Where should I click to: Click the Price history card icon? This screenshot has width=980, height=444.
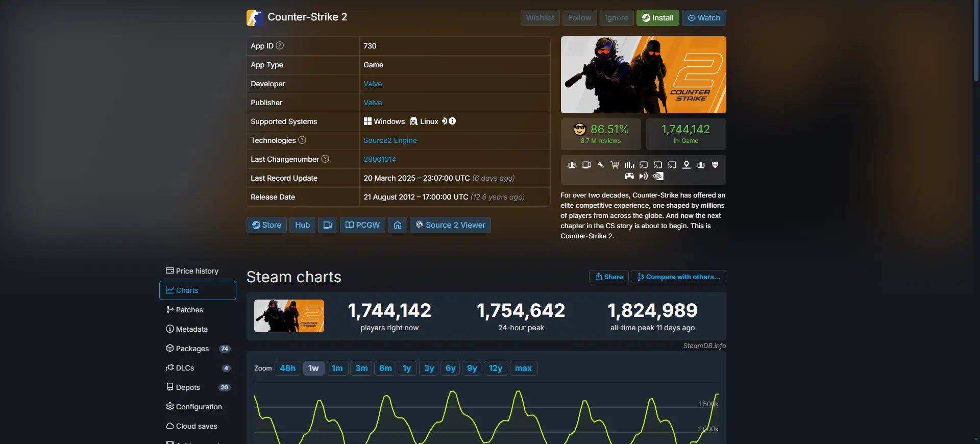click(x=170, y=270)
